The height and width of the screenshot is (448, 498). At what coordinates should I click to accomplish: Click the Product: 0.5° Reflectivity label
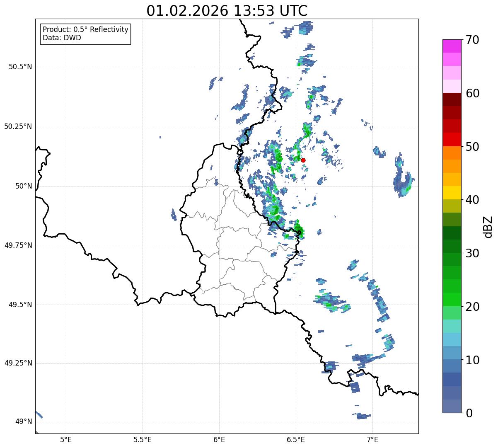pos(85,29)
